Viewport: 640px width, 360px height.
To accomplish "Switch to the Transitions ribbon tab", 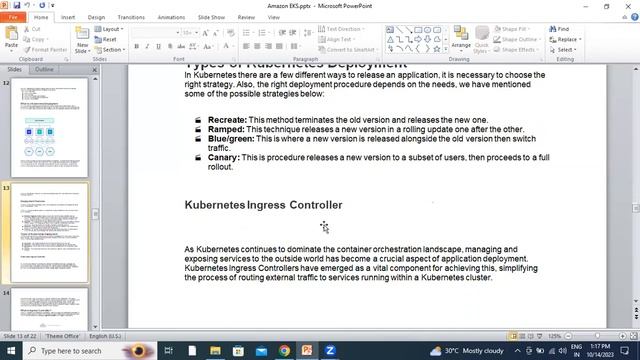I will tap(131, 17).
